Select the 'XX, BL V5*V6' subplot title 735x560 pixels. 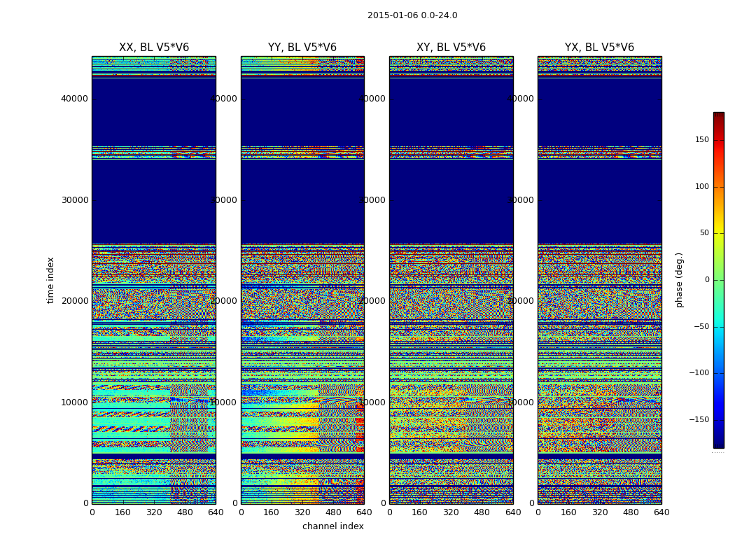tap(154, 48)
